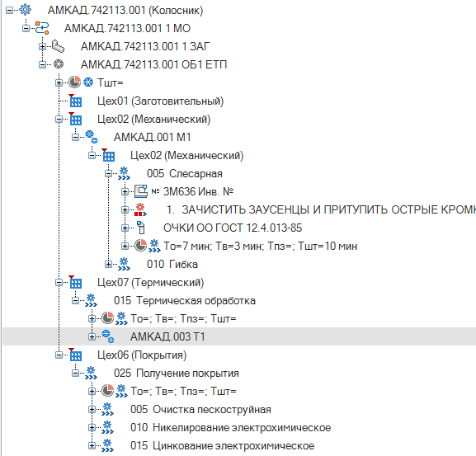The image size is (476, 456).
Task: Select the АМКАД.742113.001 (Колосник) root item
Action: coord(125,11)
